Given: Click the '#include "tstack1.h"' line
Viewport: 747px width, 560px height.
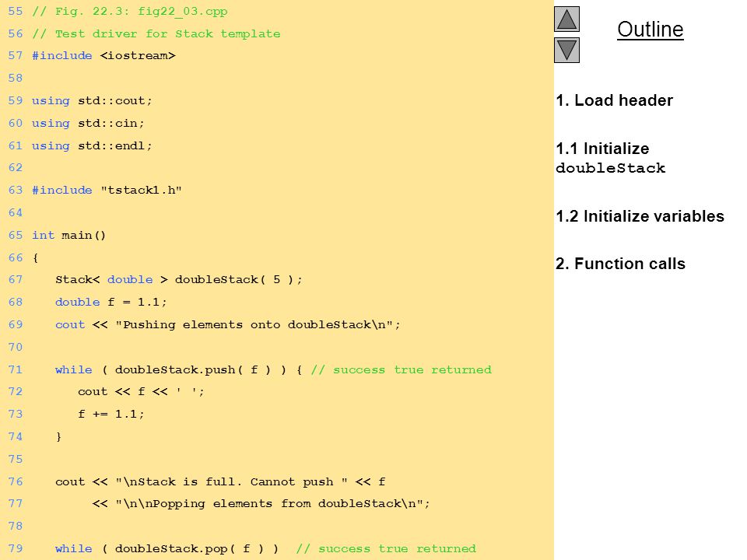Looking at the screenshot, I should [107, 191].
